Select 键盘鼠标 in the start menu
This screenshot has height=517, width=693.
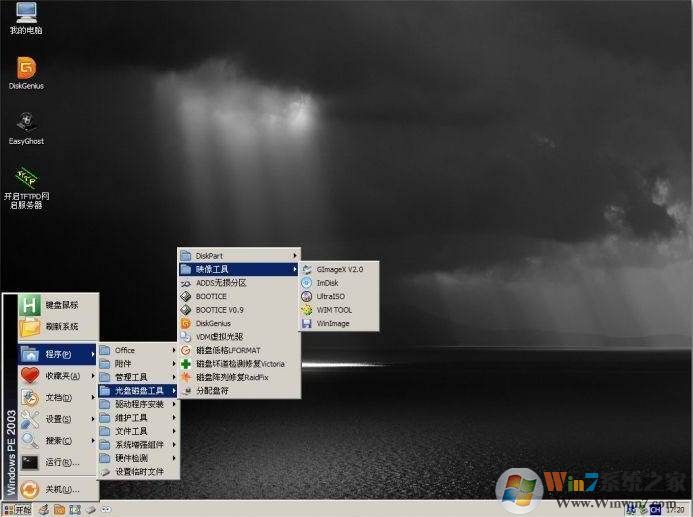58,305
